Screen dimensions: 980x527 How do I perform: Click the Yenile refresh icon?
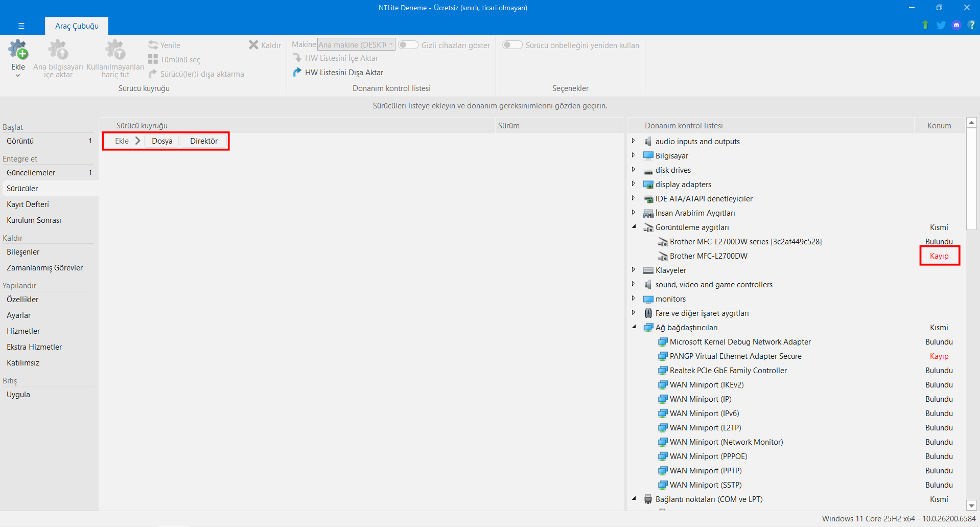click(153, 45)
